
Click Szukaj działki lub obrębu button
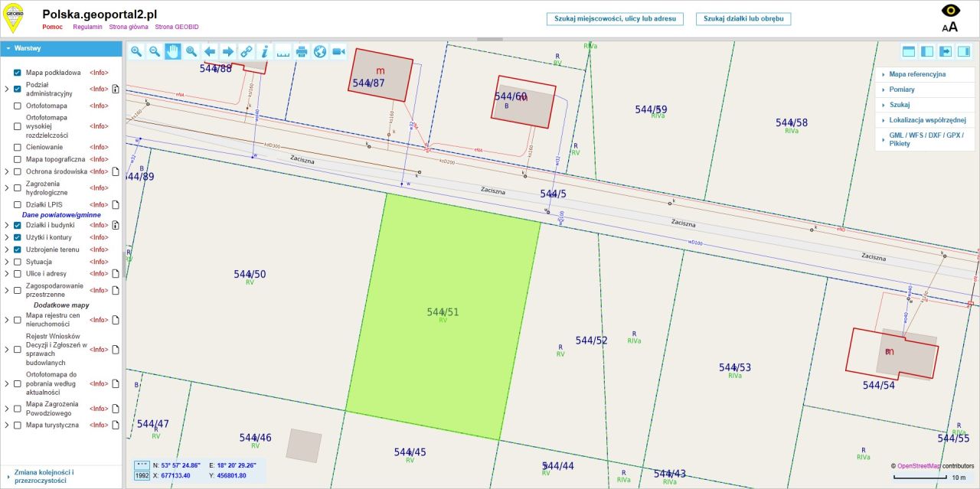(743, 19)
